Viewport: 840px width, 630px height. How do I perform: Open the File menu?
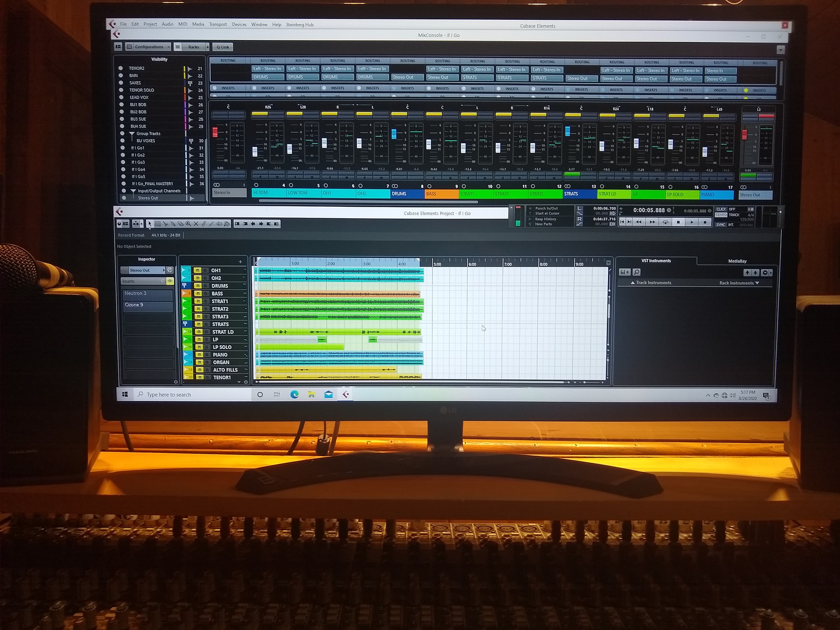point(123,24)
